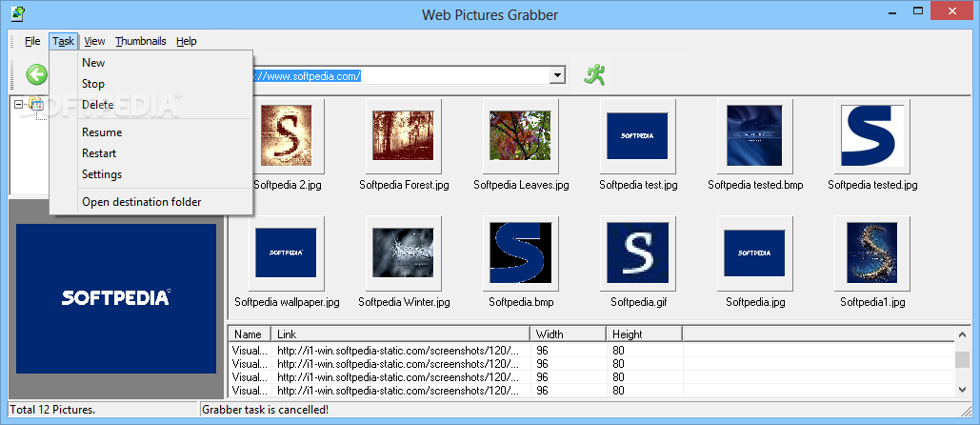Sort list by the Width column header

coord(569,334)
